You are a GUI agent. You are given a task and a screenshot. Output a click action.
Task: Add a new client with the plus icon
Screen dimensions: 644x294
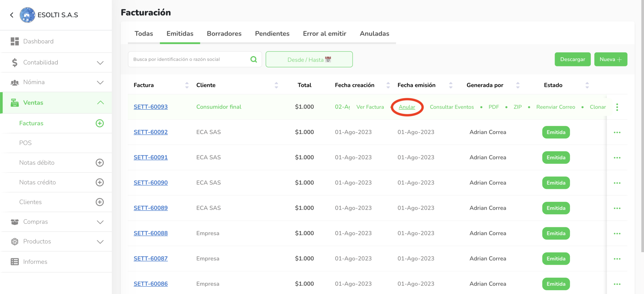(100, 202)
